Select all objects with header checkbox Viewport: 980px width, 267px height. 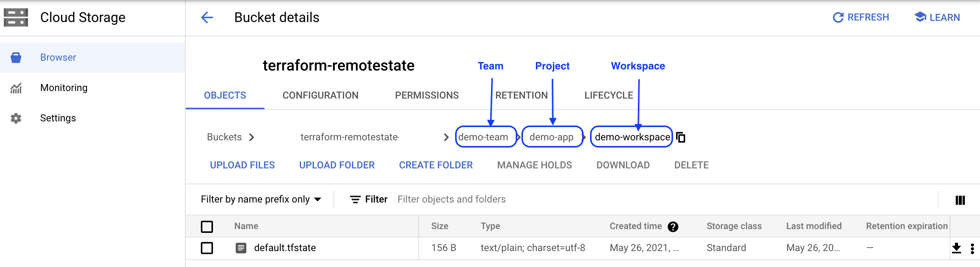(x=207, y=227)
